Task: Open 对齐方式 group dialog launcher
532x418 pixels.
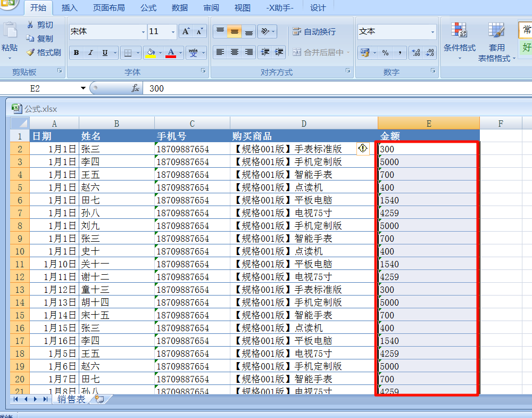Action: point(348,71)
